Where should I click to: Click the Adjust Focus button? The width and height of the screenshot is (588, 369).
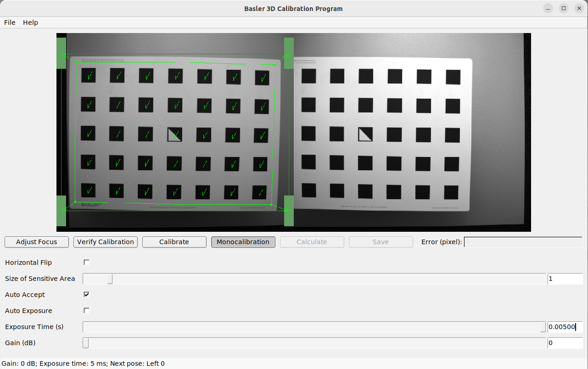pos(37,242)
